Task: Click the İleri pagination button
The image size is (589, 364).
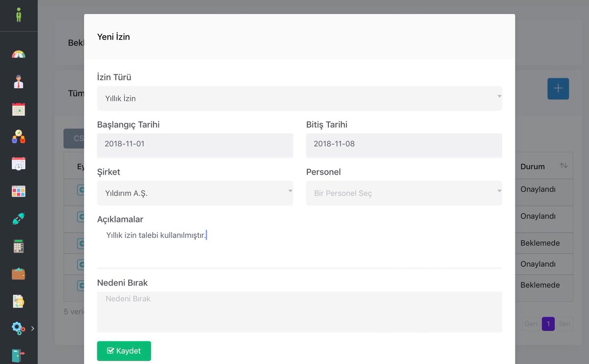Action: 565,324
